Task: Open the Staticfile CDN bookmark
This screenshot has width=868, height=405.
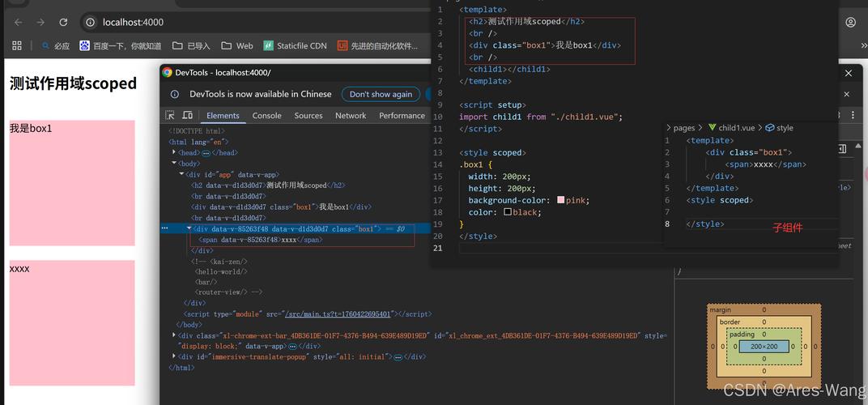Action: point(295,45)
